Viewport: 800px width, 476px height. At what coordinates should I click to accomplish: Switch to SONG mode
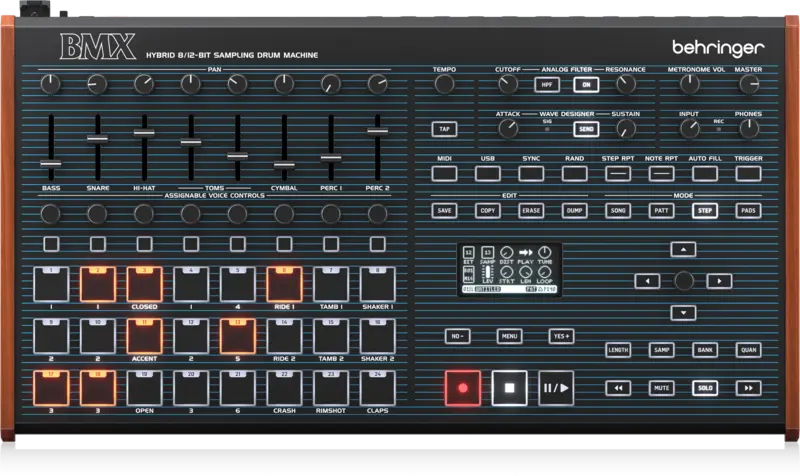[618, 211]
